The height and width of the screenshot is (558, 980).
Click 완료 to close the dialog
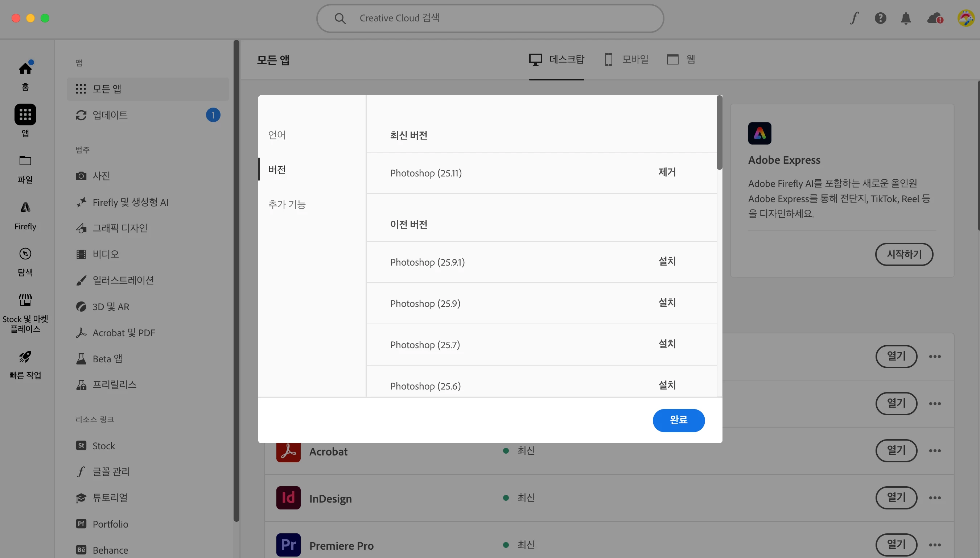pyautogui.click(x=678, y=420)
